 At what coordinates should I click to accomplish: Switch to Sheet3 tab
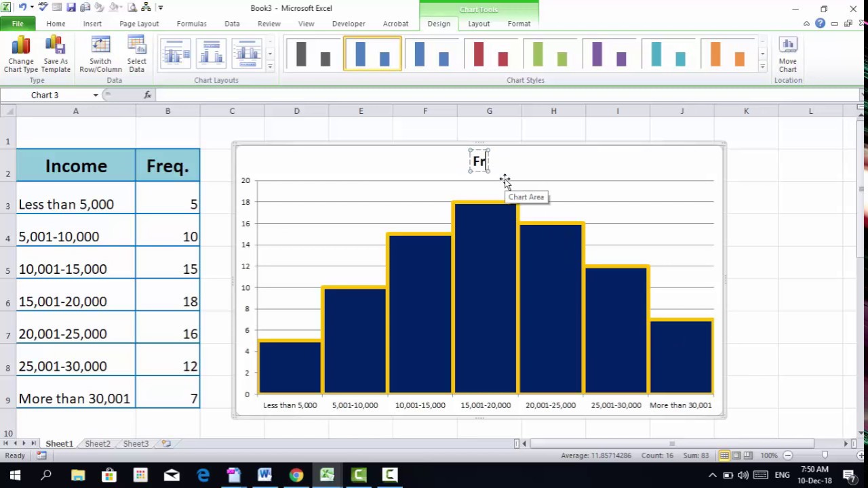coord(136,443)
